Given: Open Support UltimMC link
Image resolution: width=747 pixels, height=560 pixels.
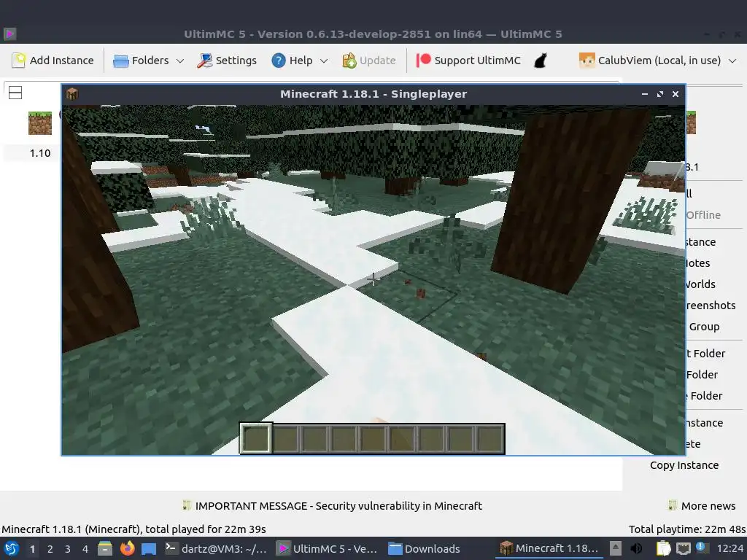Looking at the screenshot, I should tap(468, 61).
